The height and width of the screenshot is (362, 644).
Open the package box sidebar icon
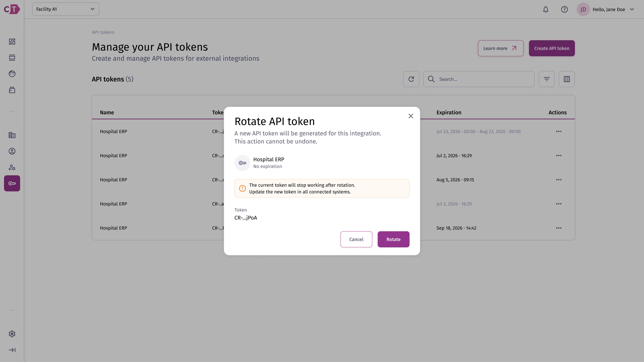tap(12, 90)
